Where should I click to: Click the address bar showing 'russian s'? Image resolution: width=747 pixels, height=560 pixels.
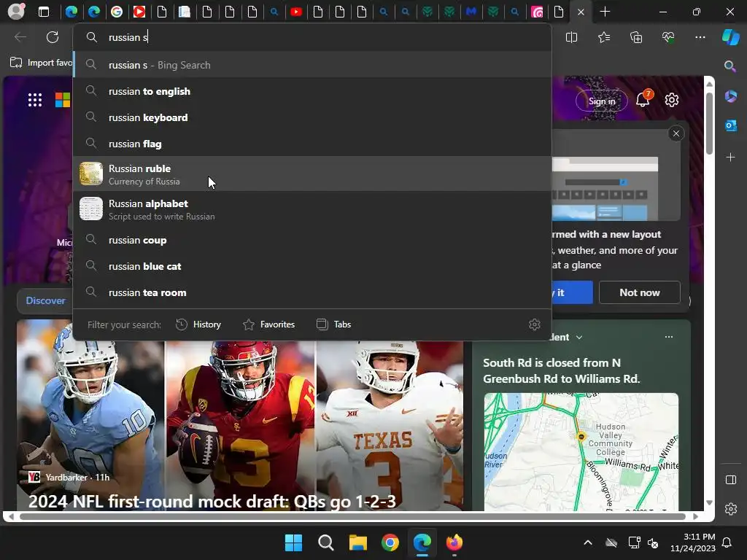(x=312, y=37)
